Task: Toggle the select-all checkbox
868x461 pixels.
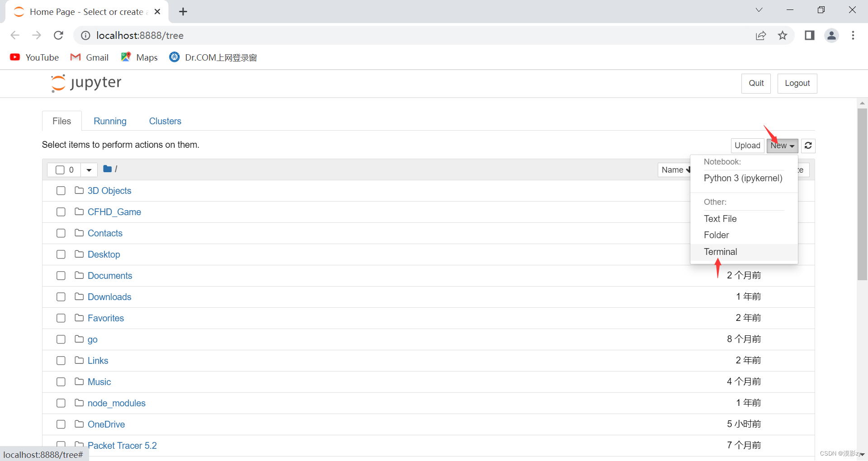Action: click(x=60, y=170)
